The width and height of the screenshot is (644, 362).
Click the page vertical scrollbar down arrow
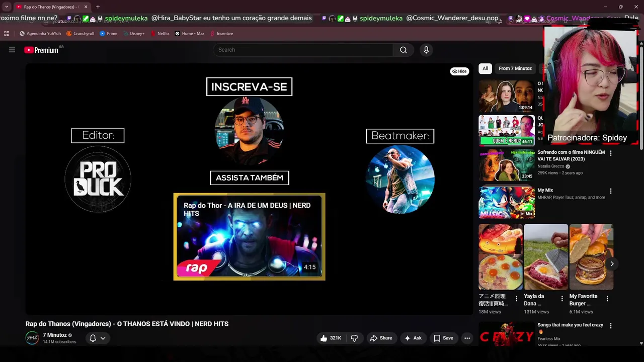click(x=641, y=343)
